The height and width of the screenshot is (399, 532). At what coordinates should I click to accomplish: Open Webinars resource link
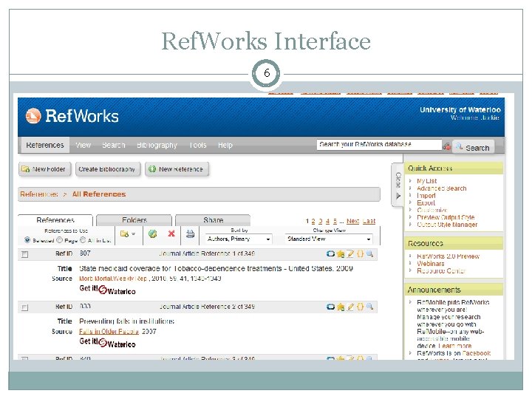431,264
